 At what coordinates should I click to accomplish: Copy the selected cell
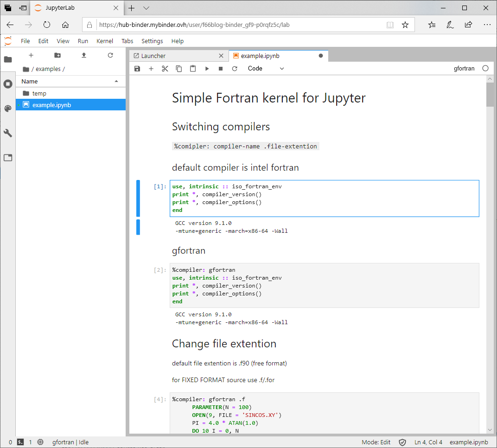click(179, 69)
